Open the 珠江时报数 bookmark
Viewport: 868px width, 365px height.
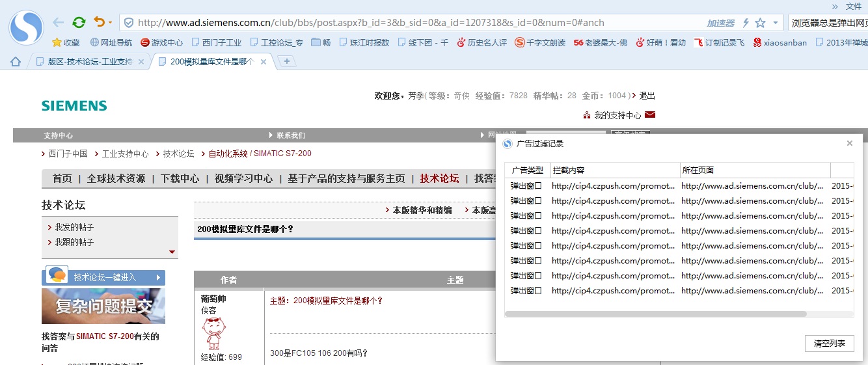[364, 42]
